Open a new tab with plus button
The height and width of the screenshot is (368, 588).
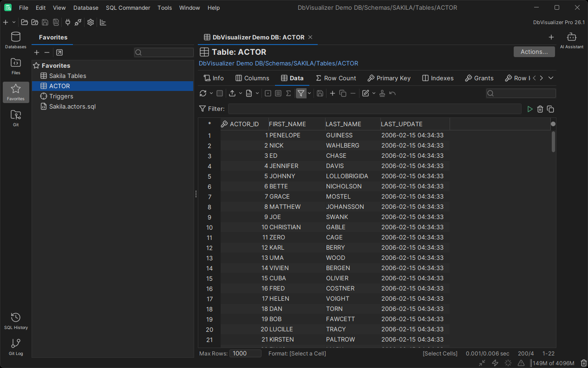coord(551,37)
